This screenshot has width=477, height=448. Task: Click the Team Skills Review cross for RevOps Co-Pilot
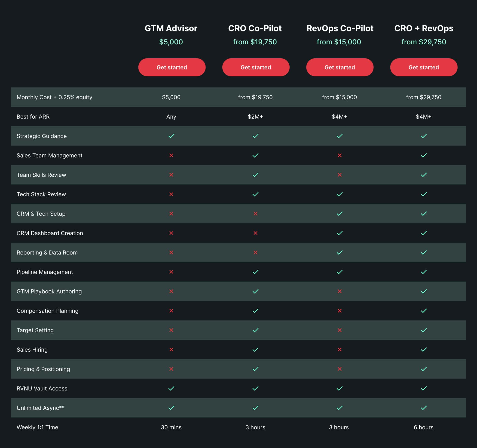[339, 175]
